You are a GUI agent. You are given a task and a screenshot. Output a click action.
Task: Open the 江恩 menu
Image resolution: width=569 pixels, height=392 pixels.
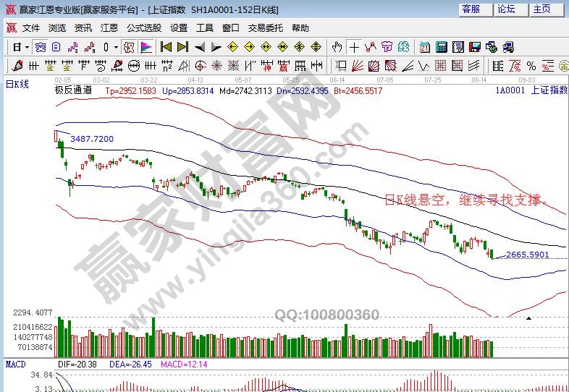click(109, 28)
